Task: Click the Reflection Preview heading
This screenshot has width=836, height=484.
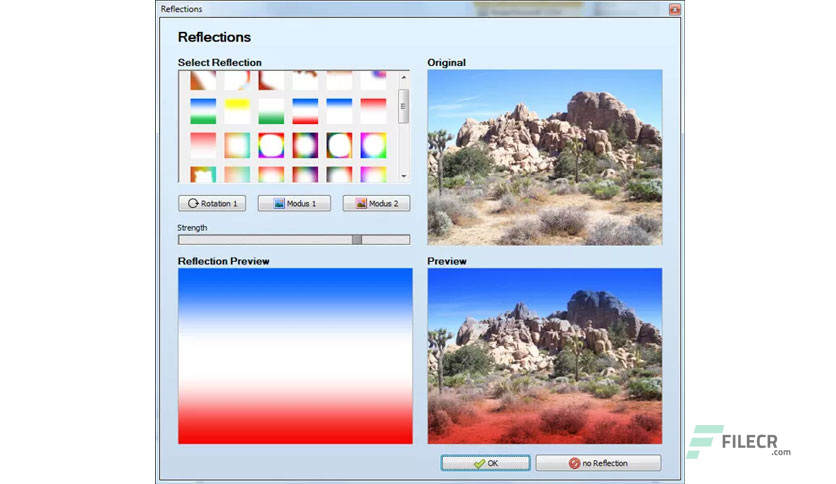Action: 223,261
